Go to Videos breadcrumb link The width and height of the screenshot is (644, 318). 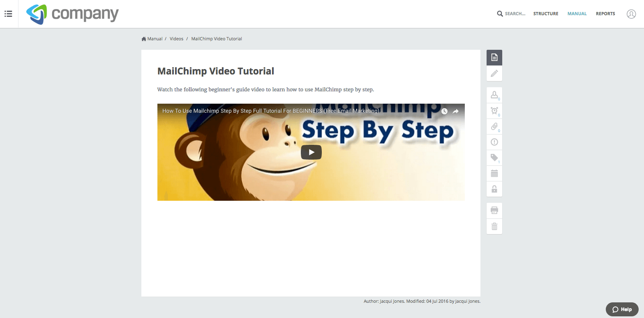[x=177, y=39]
